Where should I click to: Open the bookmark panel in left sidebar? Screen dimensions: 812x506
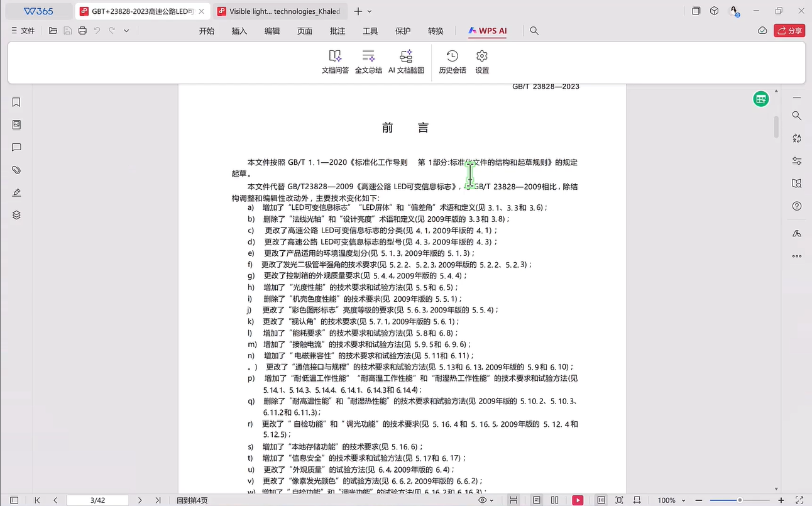[x=16, y=102]
